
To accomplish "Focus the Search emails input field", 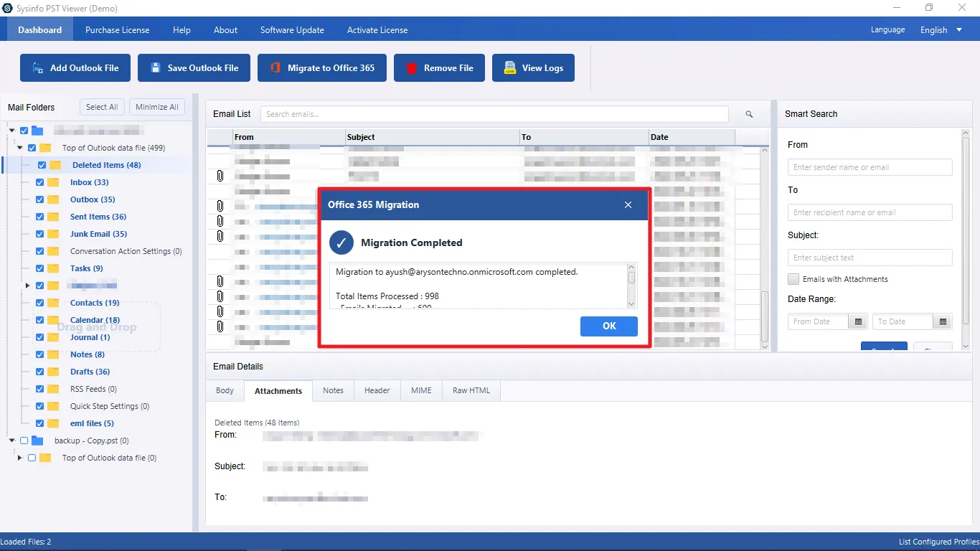I will (x=494, y=114).
